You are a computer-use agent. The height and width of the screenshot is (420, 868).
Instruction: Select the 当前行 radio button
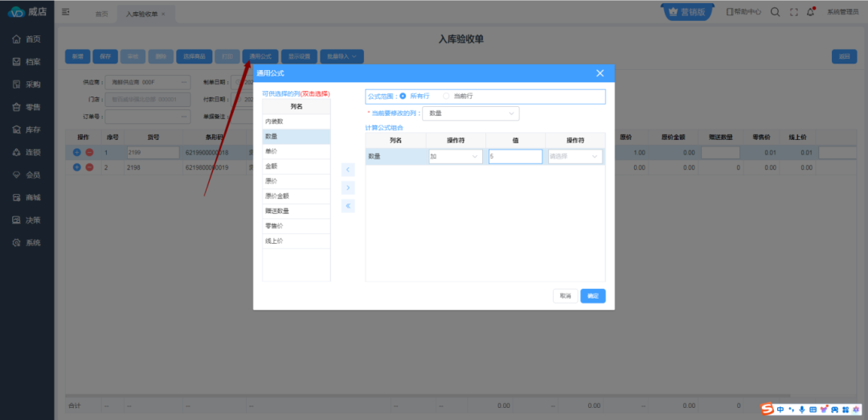point(447,97)
